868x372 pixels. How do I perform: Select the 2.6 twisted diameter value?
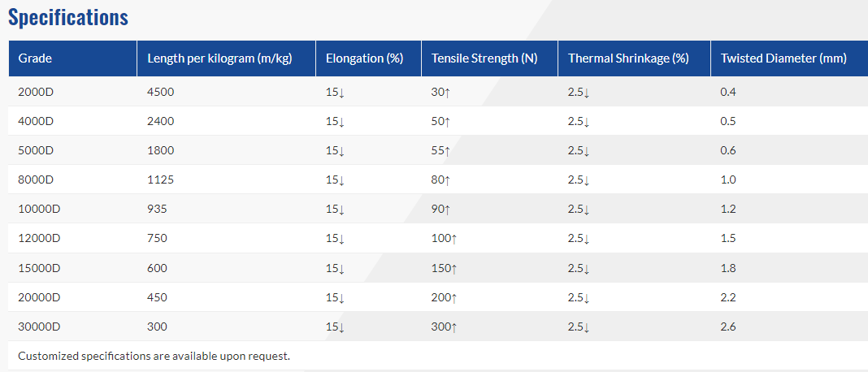pos(728,327)
